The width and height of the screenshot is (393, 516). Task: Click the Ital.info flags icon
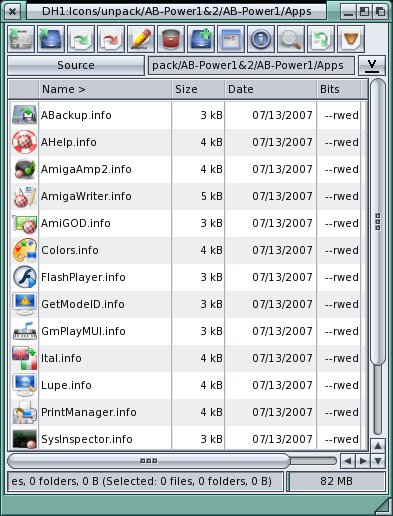tap(24, 358)
